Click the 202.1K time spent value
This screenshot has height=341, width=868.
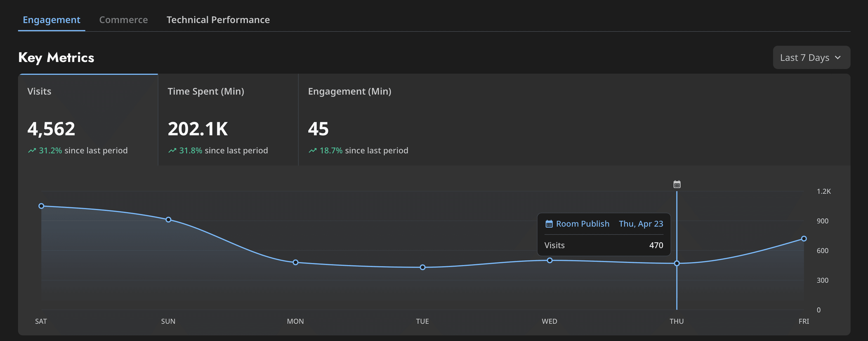(198, 129)
